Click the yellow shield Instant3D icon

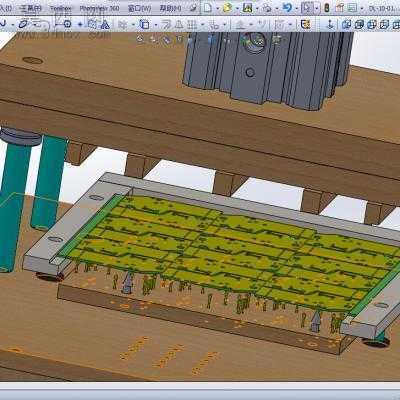click(305, 24)
